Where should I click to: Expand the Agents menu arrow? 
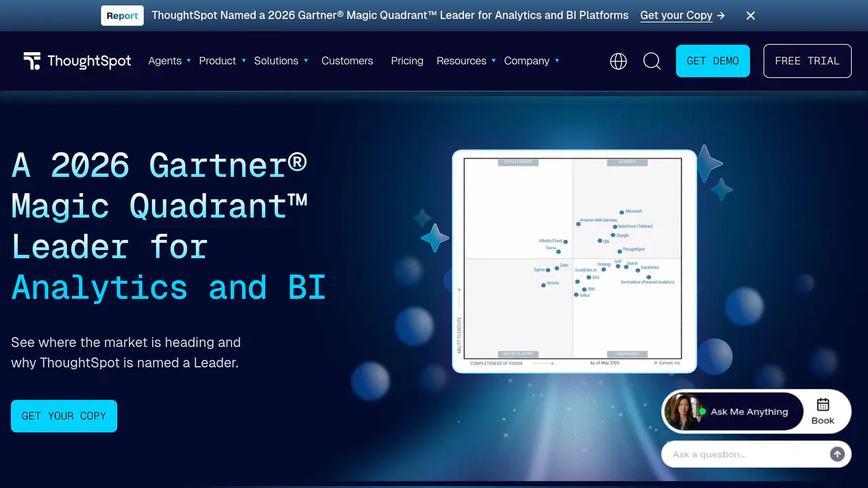[189, 60]
